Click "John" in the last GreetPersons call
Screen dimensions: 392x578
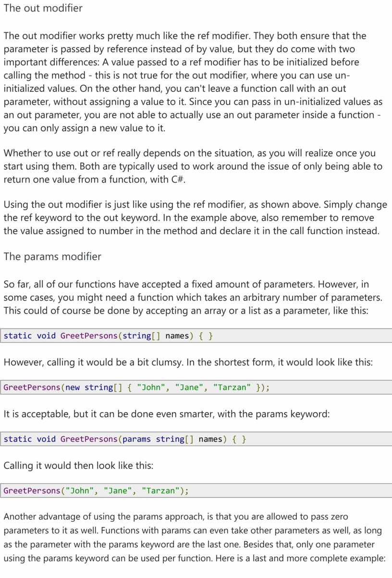[x=80, y=491]
